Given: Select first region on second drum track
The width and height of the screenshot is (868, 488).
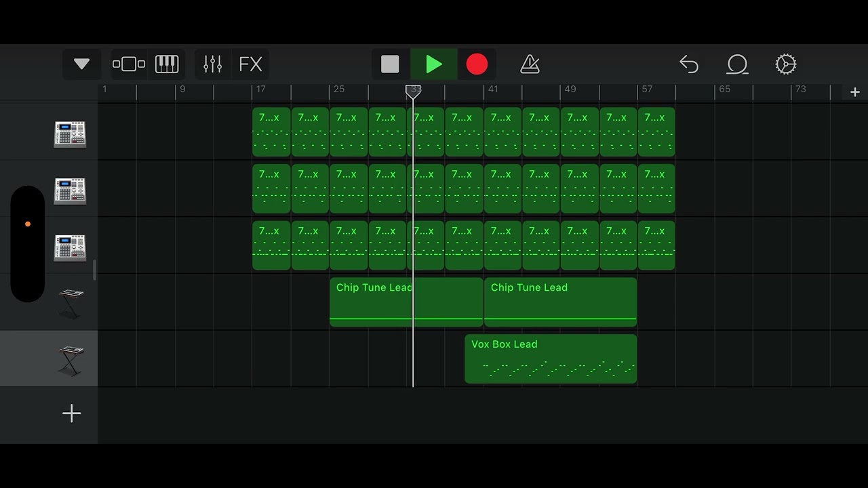Looking at the screenshot, I should coord(271,188).
